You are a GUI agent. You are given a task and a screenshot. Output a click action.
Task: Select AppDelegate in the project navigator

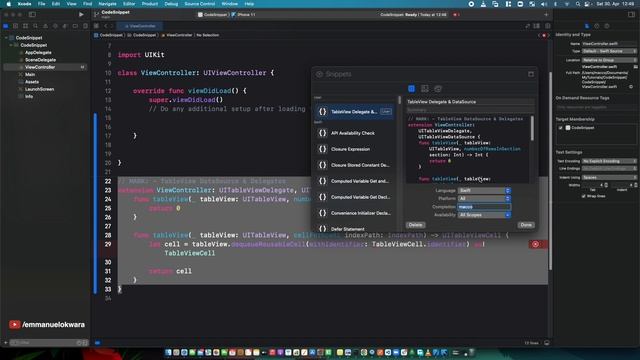coord(38,52)
